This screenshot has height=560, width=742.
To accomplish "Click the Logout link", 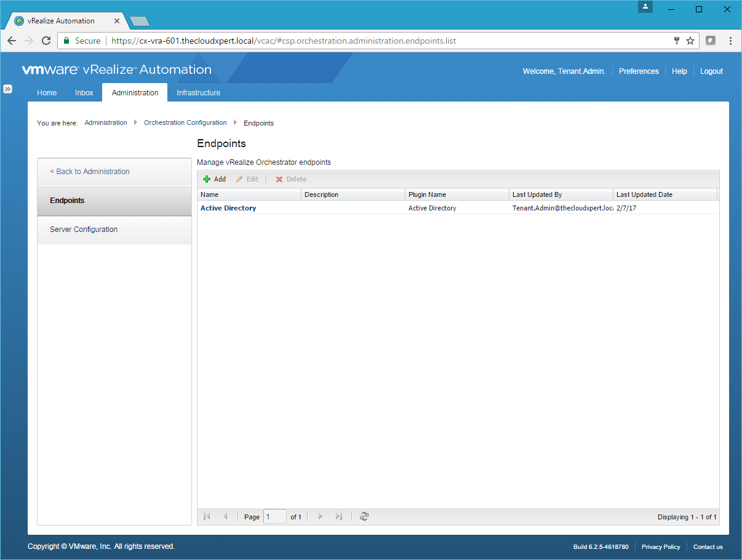I will click(711, 71).
